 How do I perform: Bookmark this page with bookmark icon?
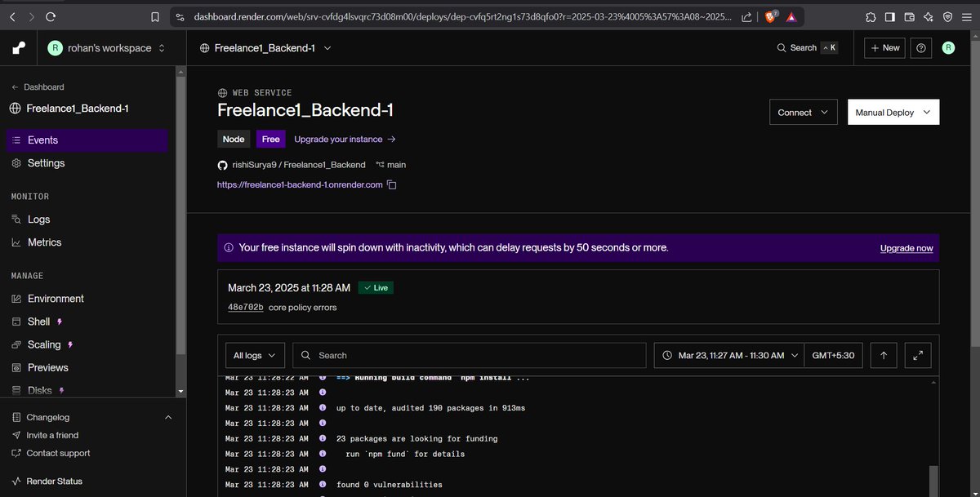tap(155, 16)
